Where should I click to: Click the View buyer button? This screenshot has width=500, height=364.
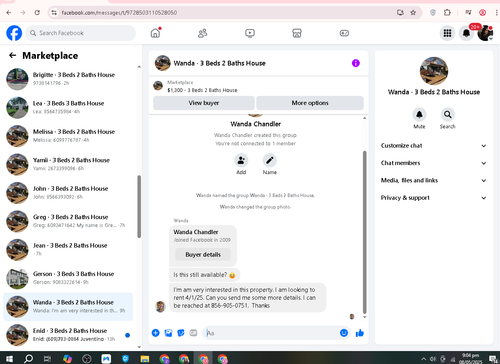204,103
